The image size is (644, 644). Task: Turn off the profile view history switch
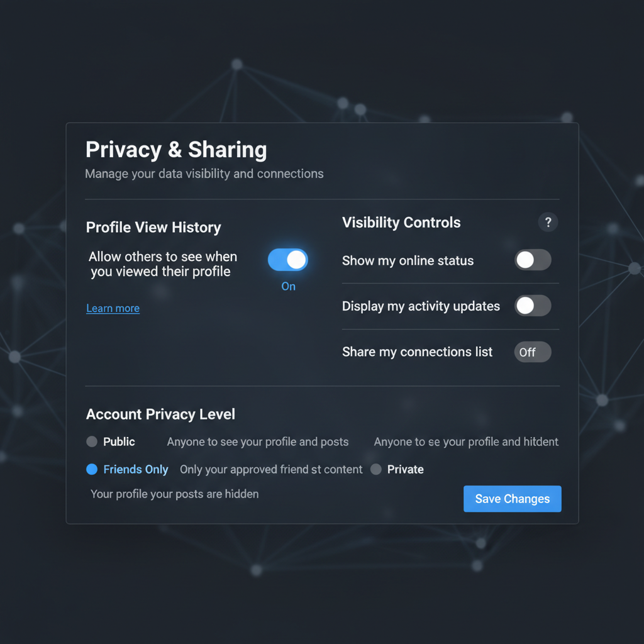click(288, 260)
